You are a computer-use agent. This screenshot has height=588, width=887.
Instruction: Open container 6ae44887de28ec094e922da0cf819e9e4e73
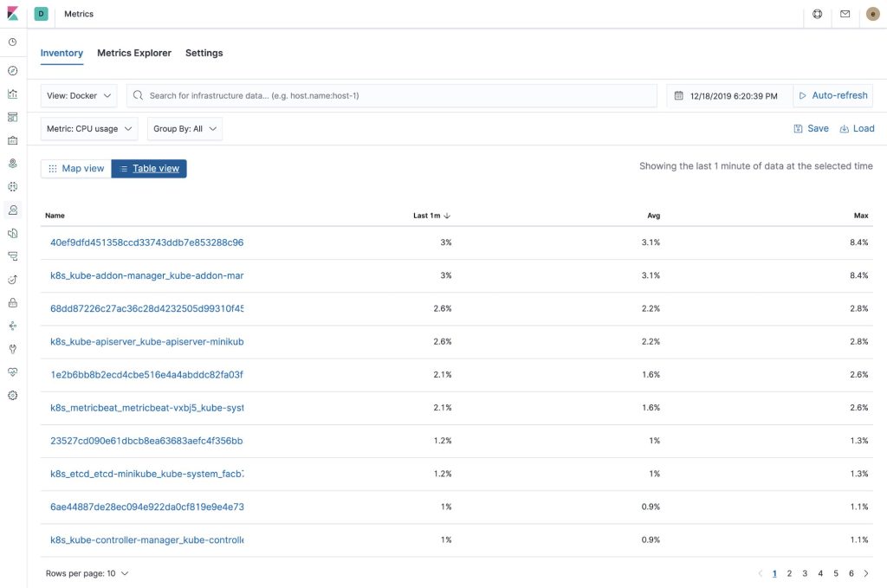(x=147, y=507)
